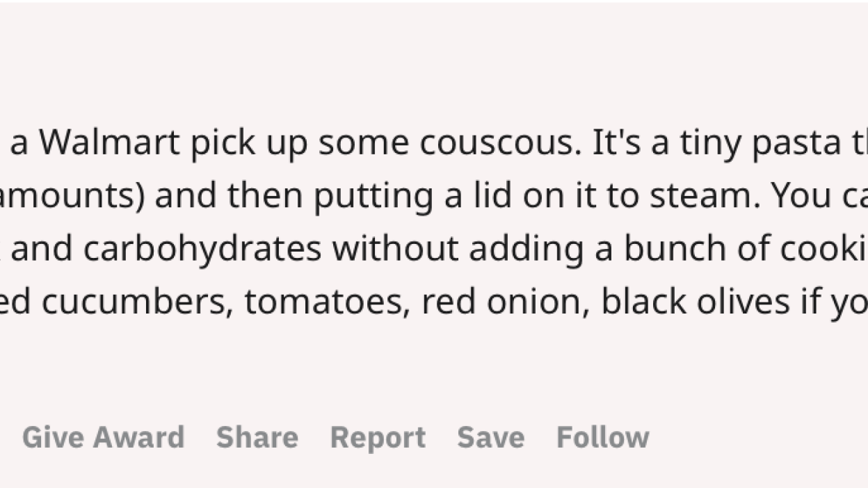Share this comment
The image size is (868, 488).
[257, 438]
